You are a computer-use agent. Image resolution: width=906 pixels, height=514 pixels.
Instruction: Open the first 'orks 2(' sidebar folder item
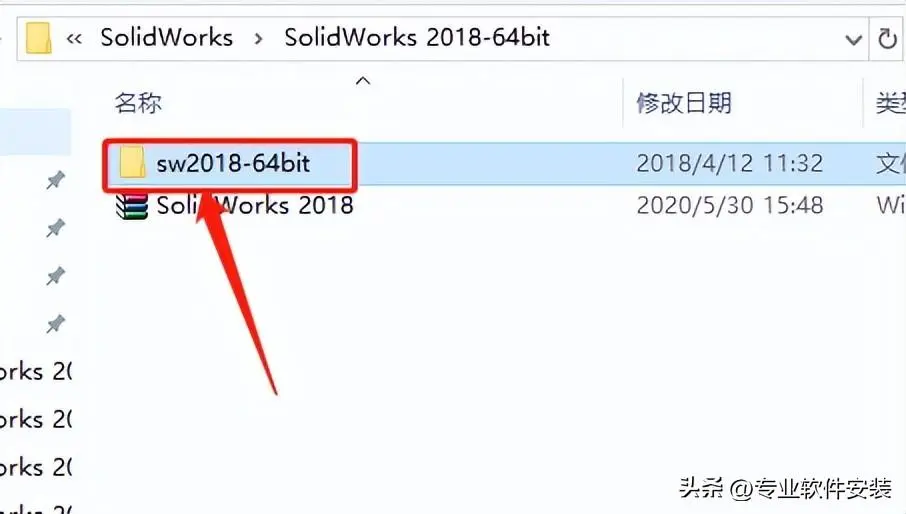tap(35, 371)
